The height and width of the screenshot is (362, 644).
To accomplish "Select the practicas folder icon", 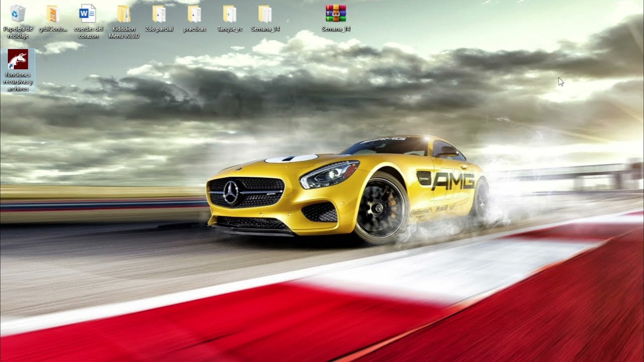I will click(194, 14).
